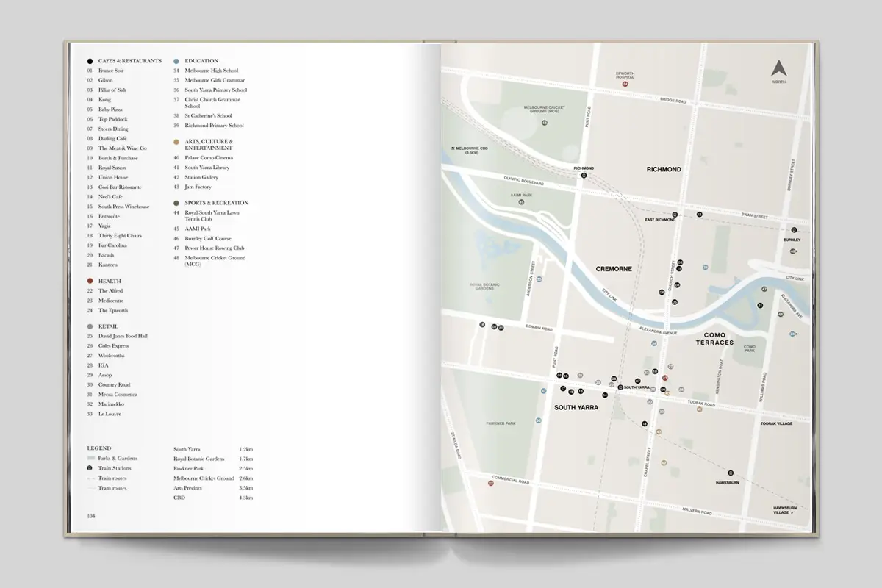Click the blue dot beside Education heading
The image size is (882, 588).
pyautogui.click(x=176, y=61)
